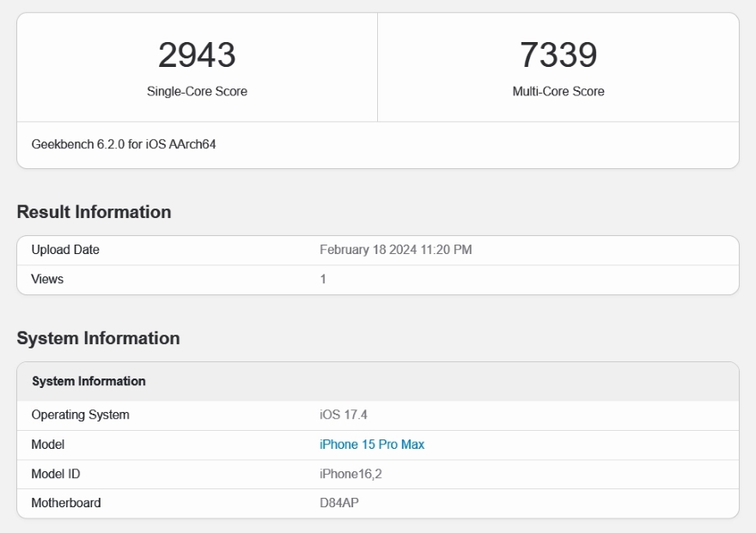Click the Result Information heading
This screenshot has height=533, width=756.
94,212
